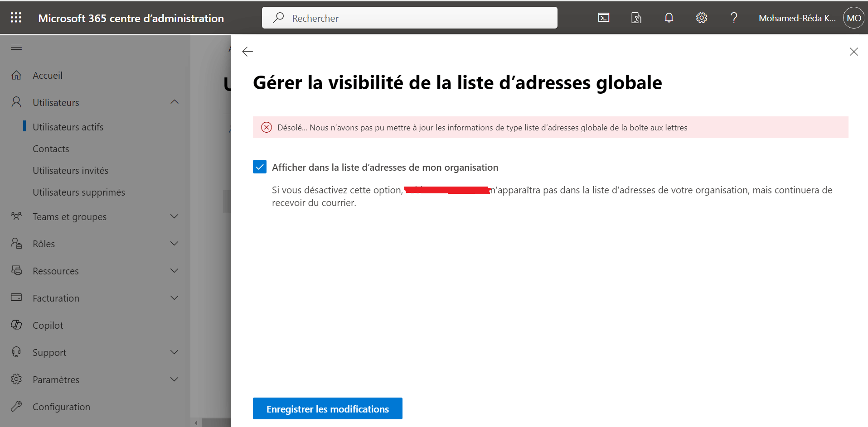Expand the Facturation chevron
Viewport: 868px width, 427px height.
point(175,298)
